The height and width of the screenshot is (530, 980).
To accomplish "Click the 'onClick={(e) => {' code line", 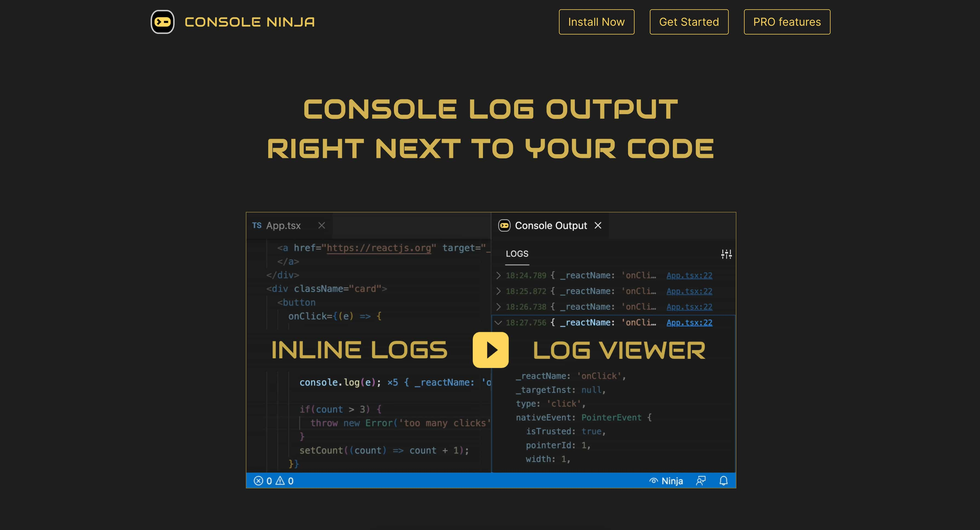I will (x=335, y=316).
